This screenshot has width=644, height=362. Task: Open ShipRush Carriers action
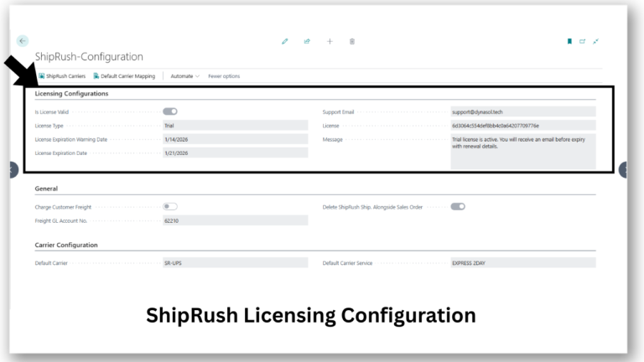pyautogui.click(x=62, y=76)
